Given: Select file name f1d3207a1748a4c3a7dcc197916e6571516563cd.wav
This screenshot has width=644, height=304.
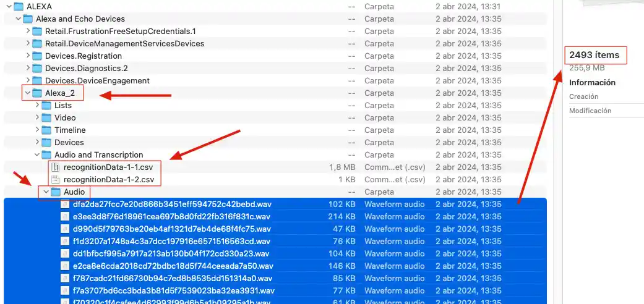Looking at the screenshot, I should (172, 241).
